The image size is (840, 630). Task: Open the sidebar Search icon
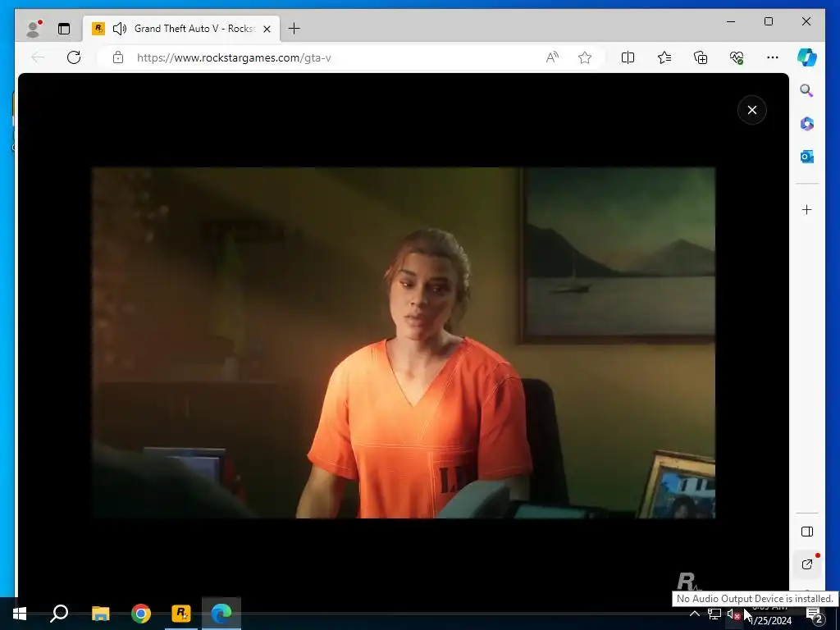(807, 90)
